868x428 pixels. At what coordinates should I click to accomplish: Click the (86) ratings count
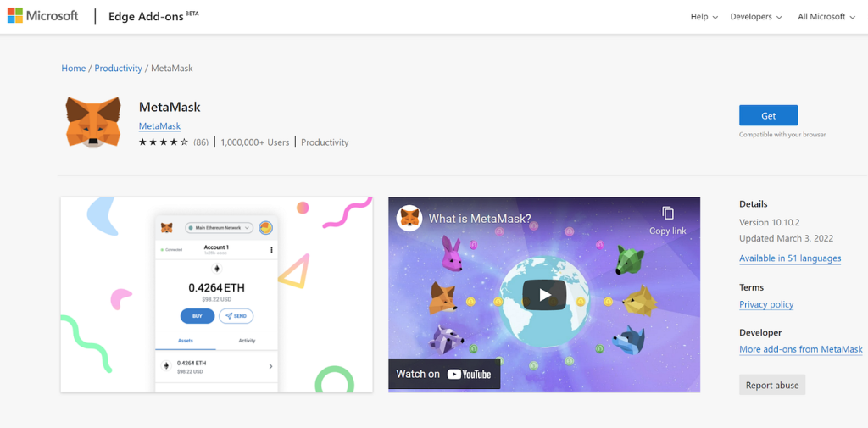[201, 142]
